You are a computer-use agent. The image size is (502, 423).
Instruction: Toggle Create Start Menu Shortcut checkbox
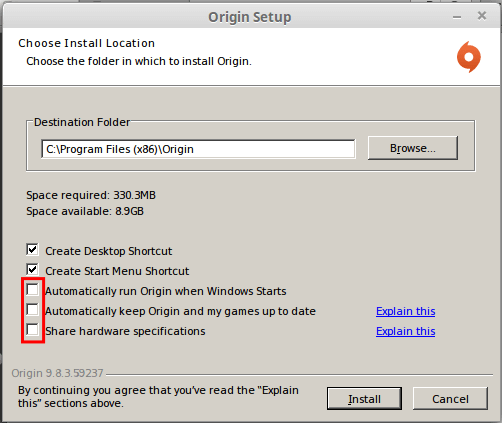[32, 270]
